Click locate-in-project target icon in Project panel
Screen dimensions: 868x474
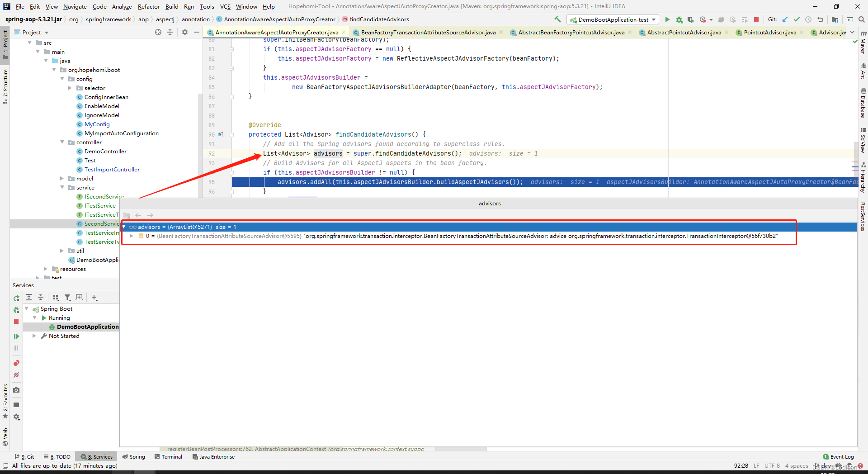point(158,32)
